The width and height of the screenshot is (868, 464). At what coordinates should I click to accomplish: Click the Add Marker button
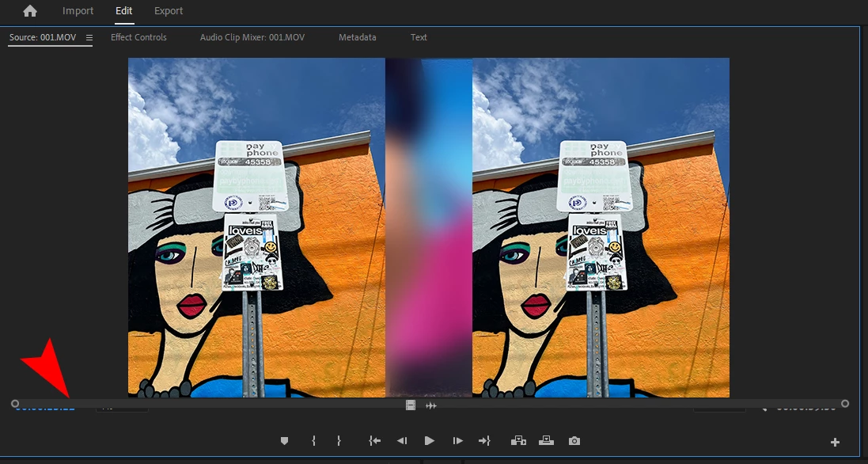284,441
